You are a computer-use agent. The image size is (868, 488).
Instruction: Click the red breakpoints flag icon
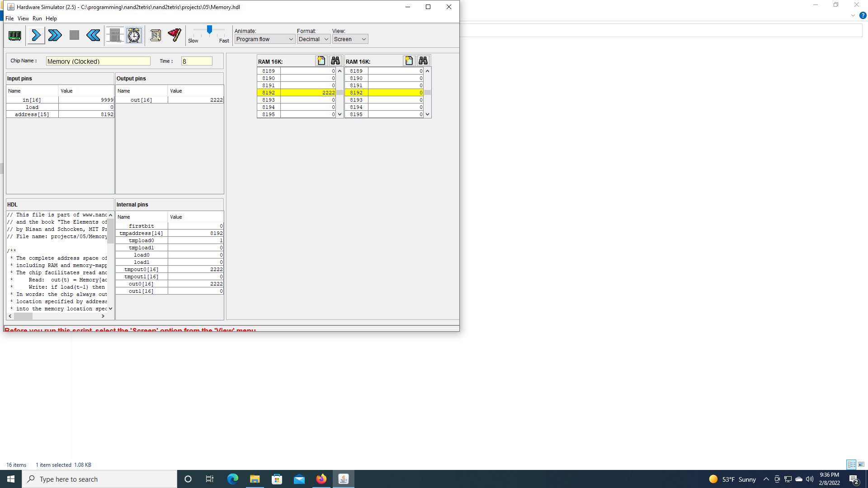(x=175, y=35)
